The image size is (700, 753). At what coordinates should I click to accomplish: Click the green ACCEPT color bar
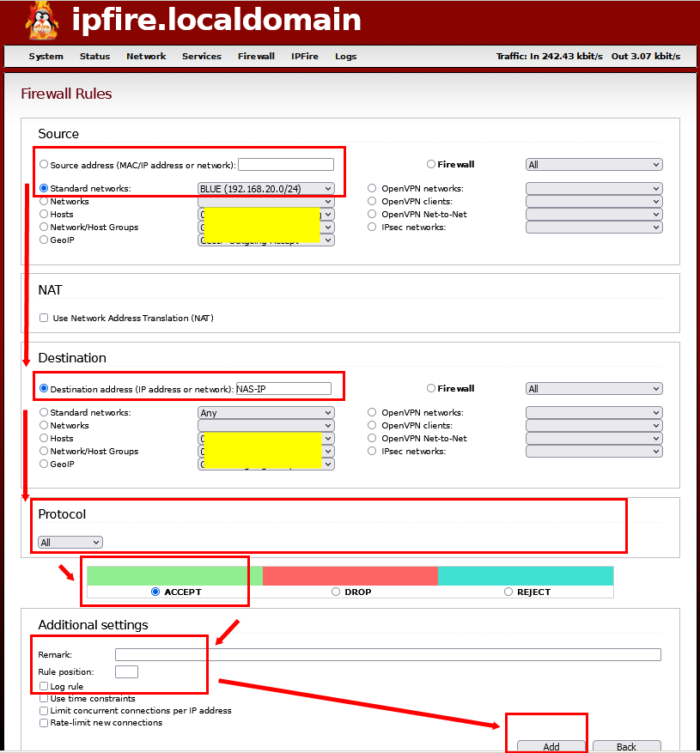click(175, 576)
